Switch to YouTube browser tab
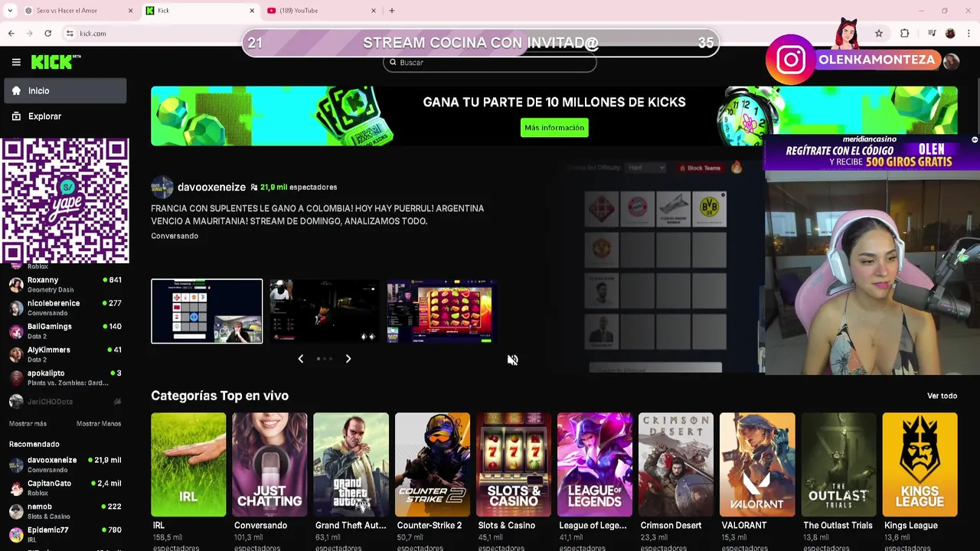Image resolution: width=980 pixels, height=551 pixels. click(x=322, y=11)
